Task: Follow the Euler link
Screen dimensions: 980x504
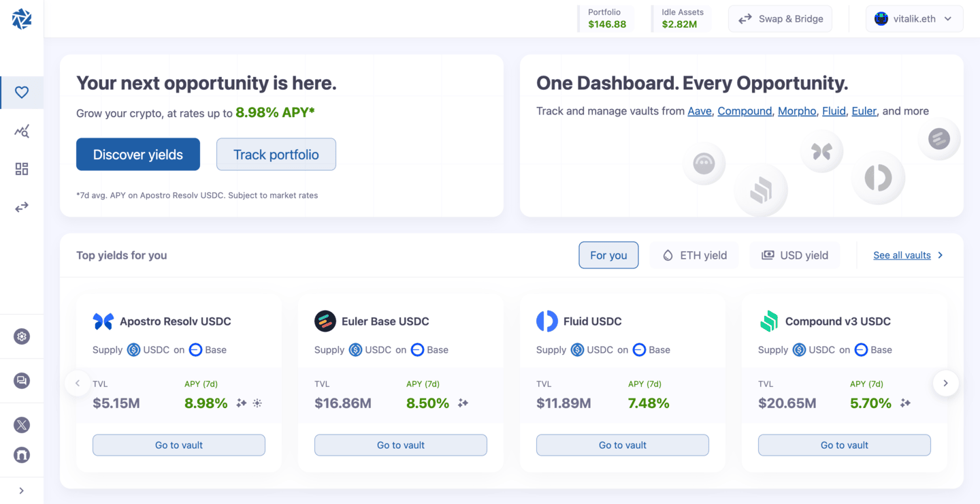Action: (x=864, y=111)
